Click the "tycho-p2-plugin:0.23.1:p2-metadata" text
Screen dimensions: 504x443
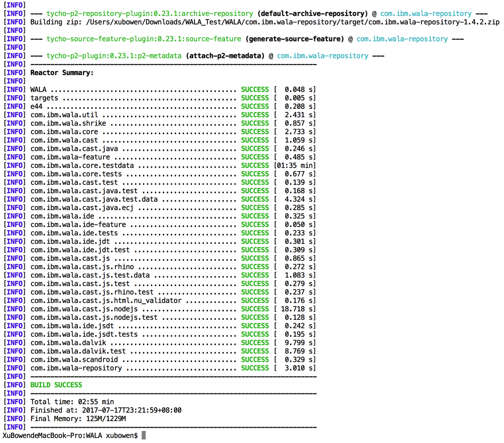point(114,56)
